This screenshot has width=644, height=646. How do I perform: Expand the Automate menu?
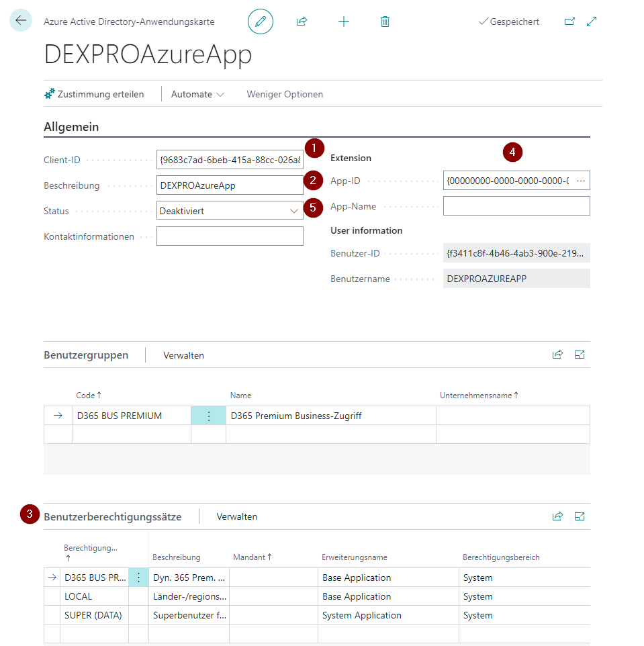click(x=197, y=94)
